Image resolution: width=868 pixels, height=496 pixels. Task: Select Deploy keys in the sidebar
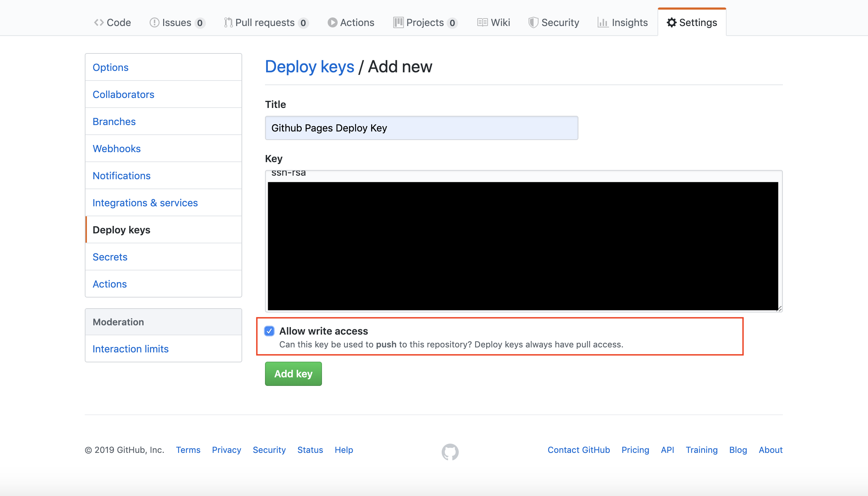[163, 230]
